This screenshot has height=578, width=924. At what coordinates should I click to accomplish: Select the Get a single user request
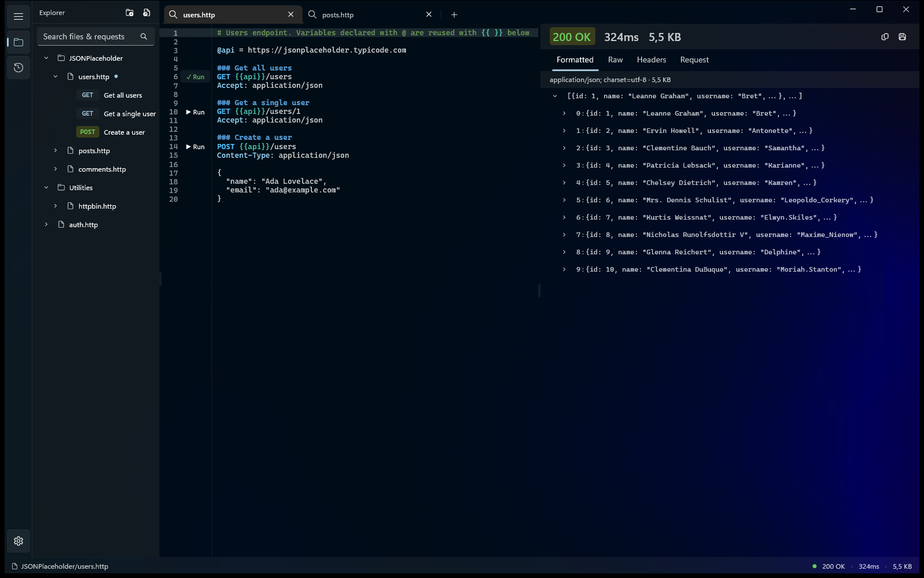coord(129,114)
